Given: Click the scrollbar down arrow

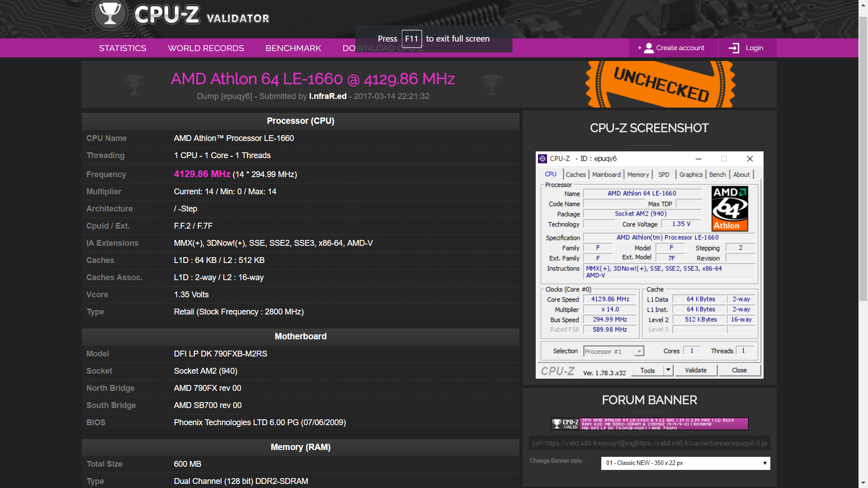Looking at the screenshot, I should (x=863, y=484).
